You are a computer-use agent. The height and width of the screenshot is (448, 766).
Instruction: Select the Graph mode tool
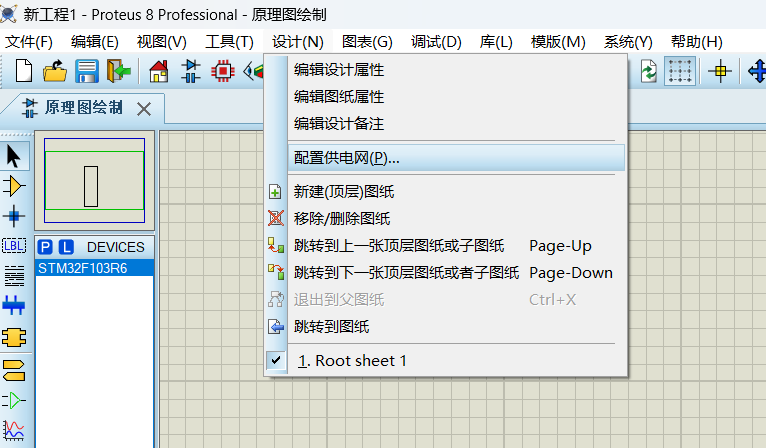click(x=14, y=430)
